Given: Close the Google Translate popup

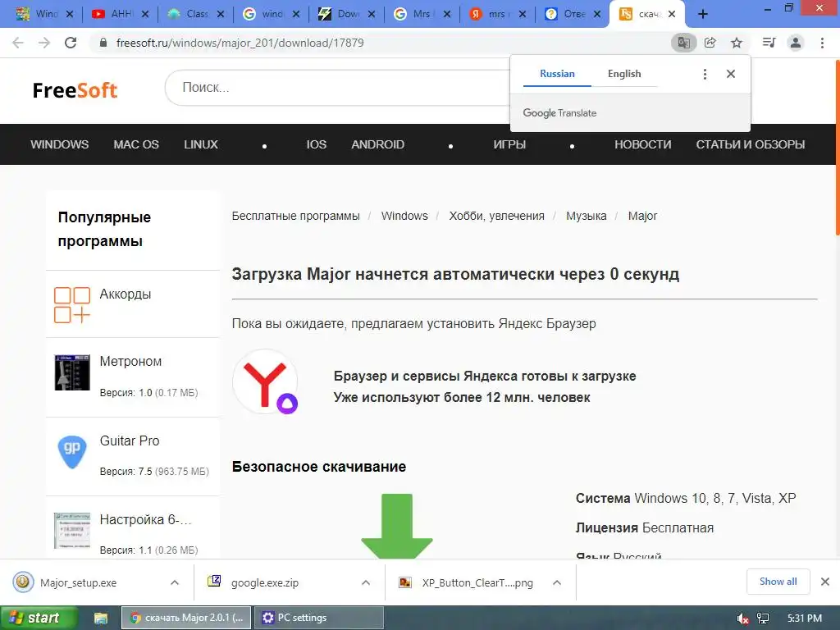Looking at the screenshot, I should click(731, 74).
